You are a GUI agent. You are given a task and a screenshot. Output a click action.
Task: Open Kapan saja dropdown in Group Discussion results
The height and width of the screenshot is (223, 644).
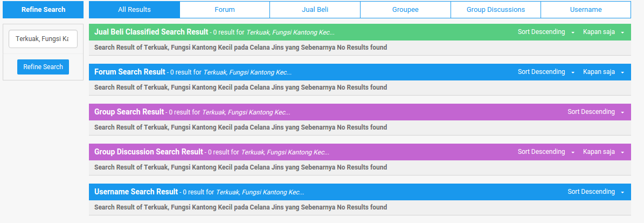point(604,152)
